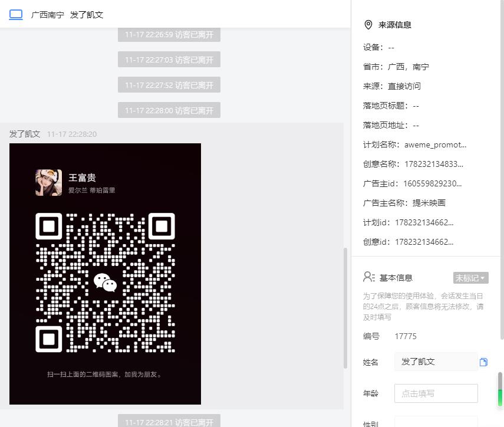
Task: Click the laptop device icon in header
Action: pos(16,15)
